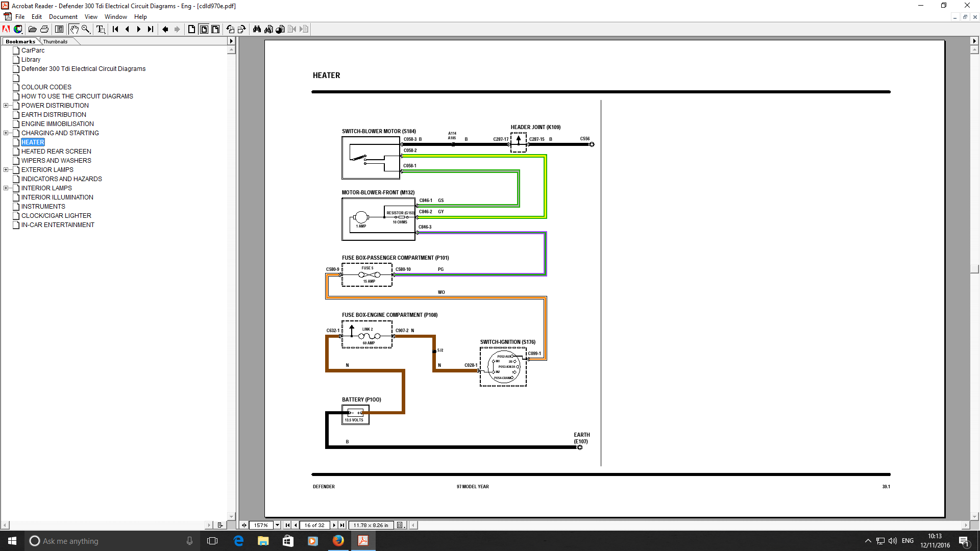Open EARTH DISTRIBUTION bookmark
The width and height of the screenshot is (980, 551).
click(x=54, y=115)
